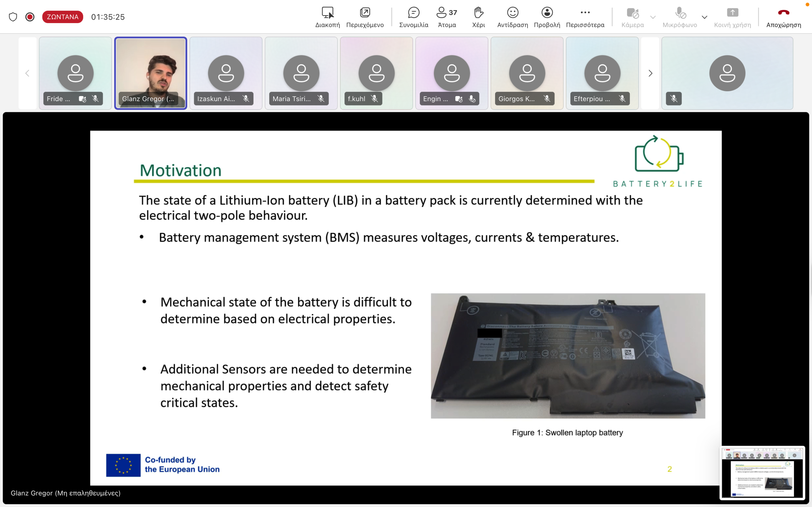Expand microphone options dropdown arrow
This screenshot has height=507, width=812.
click(x=704, y=17)
